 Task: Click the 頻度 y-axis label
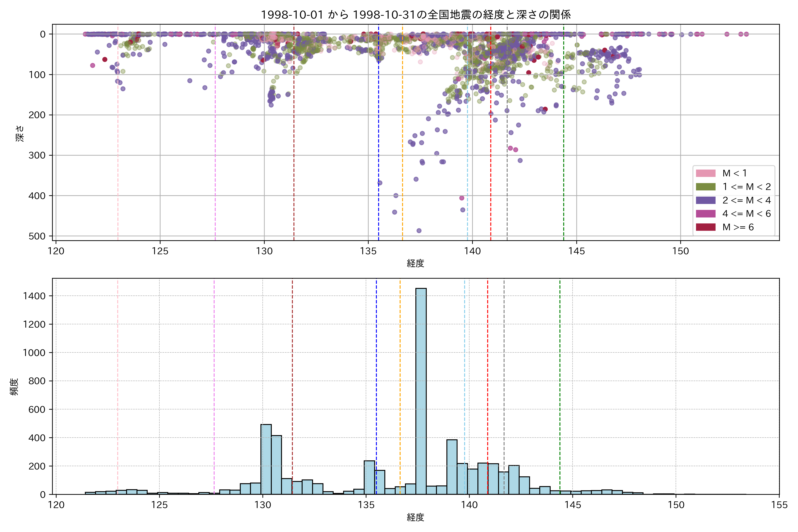[x=14, y=387]
